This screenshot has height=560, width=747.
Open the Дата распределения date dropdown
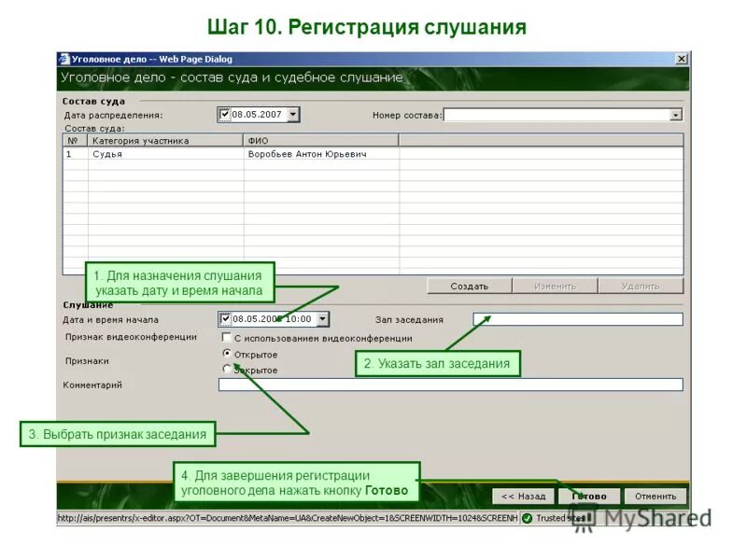[x=292, y=112]
